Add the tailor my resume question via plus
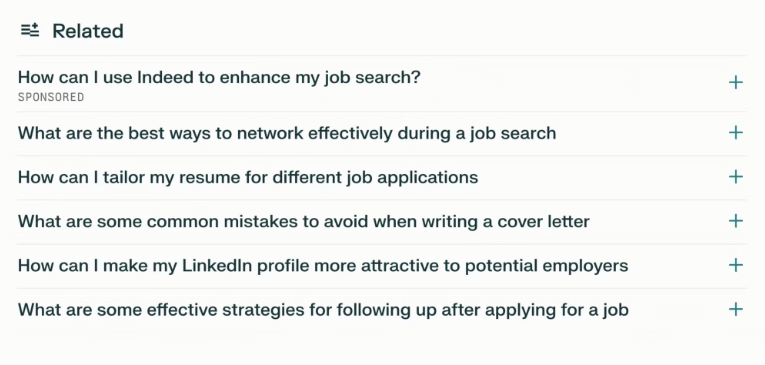Image resolution: width=765 pixels, height=365 pixels. [x=736, y=177]
